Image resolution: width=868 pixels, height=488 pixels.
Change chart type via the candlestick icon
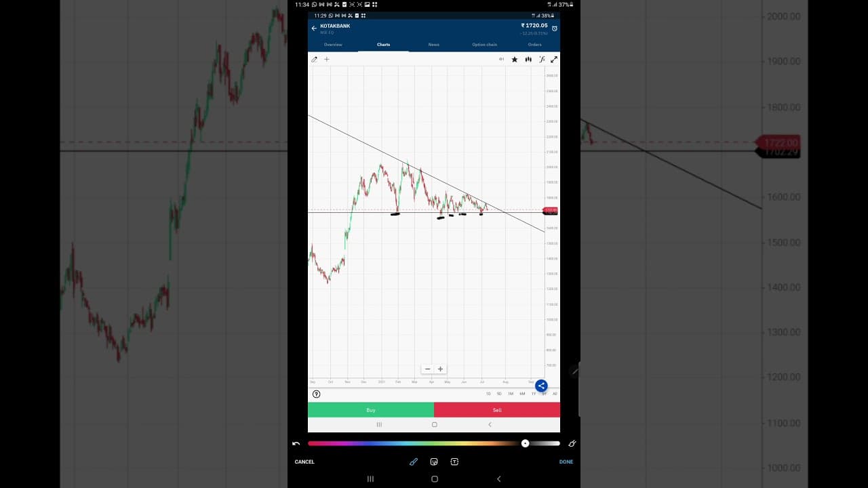pyautogui.click(x=528, y=60)
